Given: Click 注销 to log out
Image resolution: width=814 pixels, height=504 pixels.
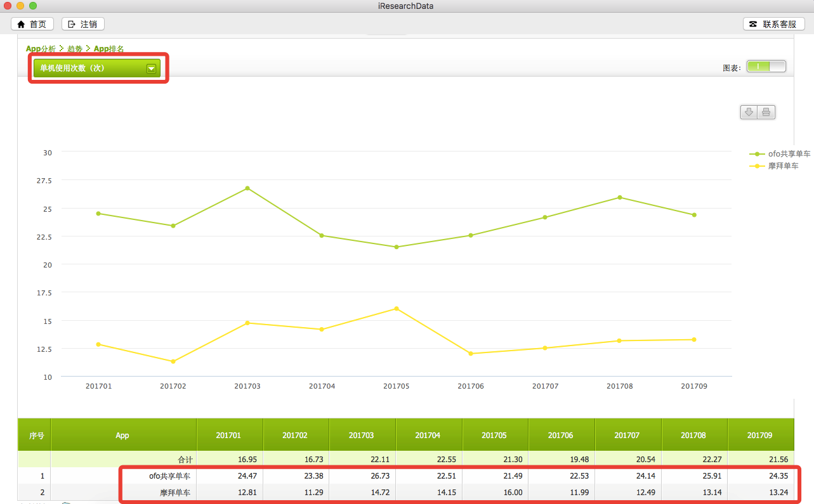Looking at the screenshot, I should point(82,24).
